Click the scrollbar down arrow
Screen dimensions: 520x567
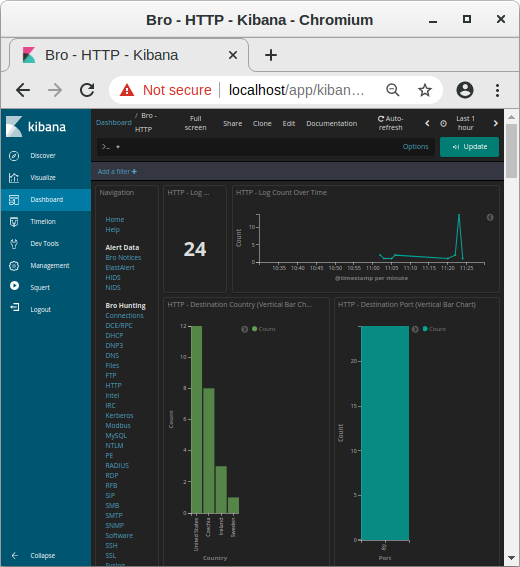[511, 558]
